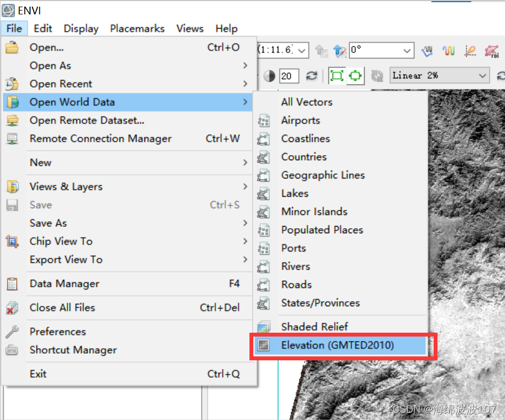Click the contrast value field showing 20
Screen dimensions: 505x420
click(289, 76)
